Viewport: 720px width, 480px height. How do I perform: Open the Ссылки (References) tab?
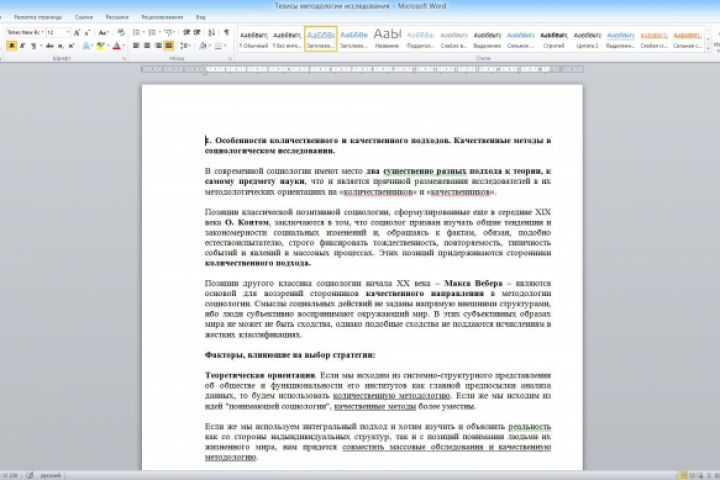click(x=84, y=17)
